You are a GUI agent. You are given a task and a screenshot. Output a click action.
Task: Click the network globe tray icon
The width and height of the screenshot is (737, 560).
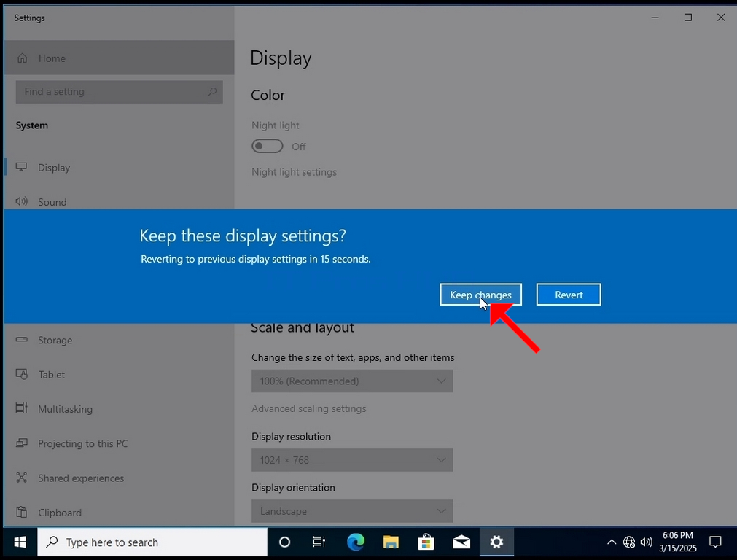coord(629,542)
